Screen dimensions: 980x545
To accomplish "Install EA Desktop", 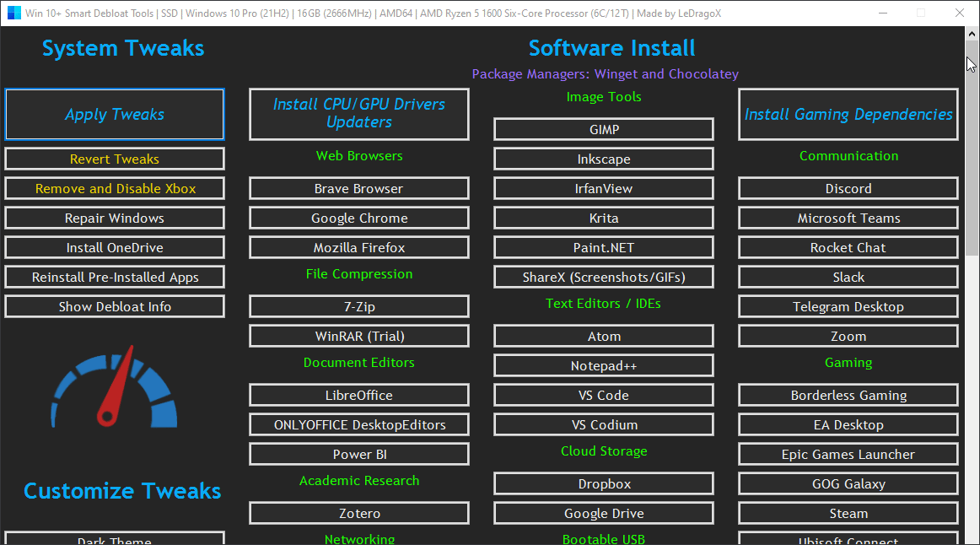I will 848,424.
